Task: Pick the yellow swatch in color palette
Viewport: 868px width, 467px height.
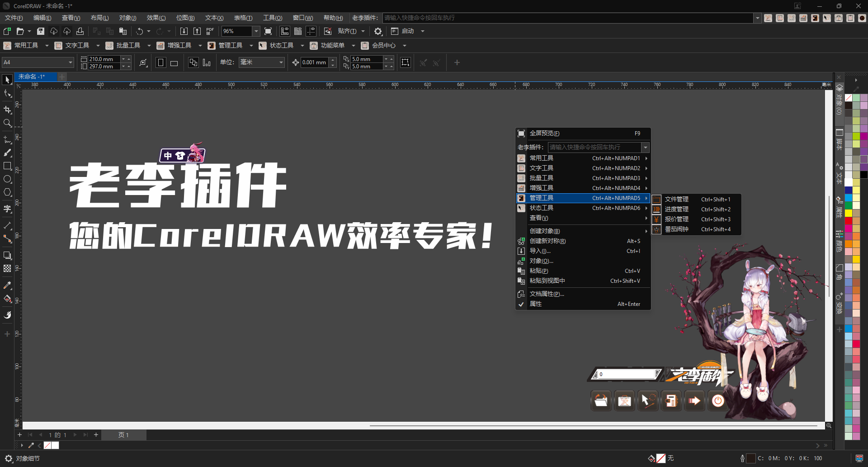Action: tap(849, 213)
